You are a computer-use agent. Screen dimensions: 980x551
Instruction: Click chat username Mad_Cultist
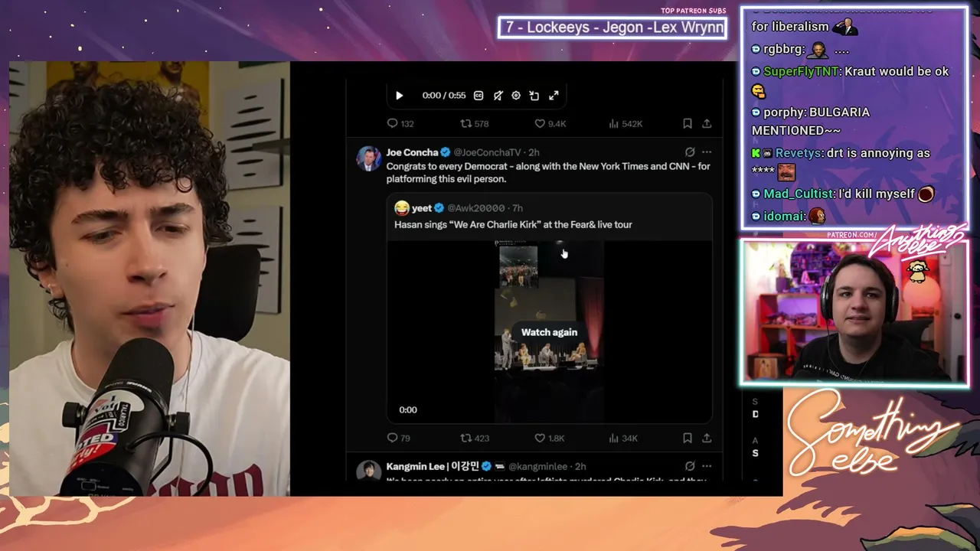799,194
